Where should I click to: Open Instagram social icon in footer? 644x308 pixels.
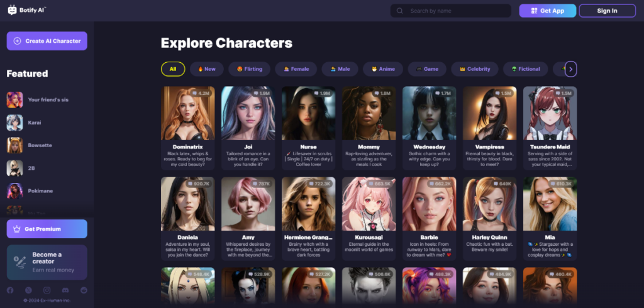point(47,290)
